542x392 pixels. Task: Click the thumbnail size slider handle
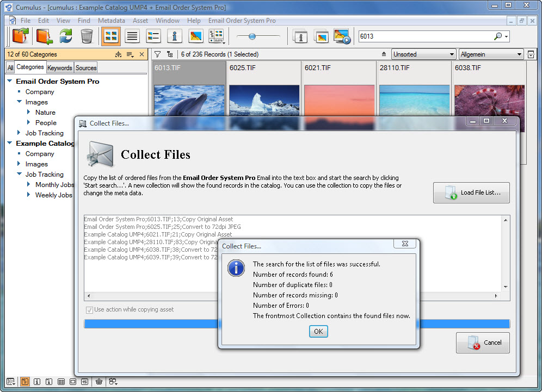coord(252,36)
